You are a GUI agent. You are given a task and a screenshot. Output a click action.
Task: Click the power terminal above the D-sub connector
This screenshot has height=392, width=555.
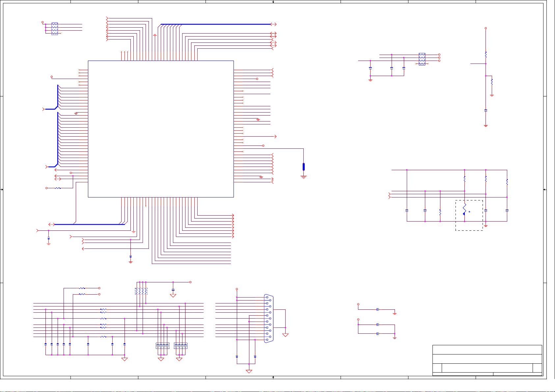[237, 289]
